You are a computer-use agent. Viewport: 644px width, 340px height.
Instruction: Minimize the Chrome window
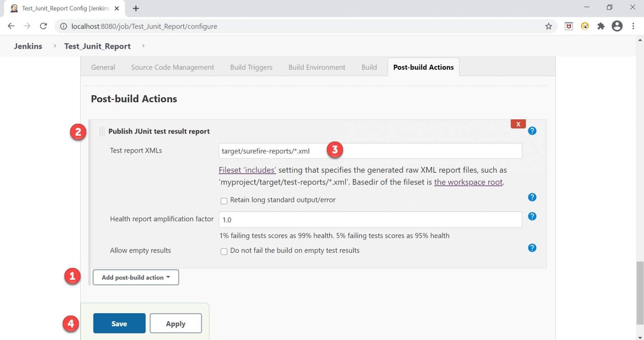click(587, 7)
